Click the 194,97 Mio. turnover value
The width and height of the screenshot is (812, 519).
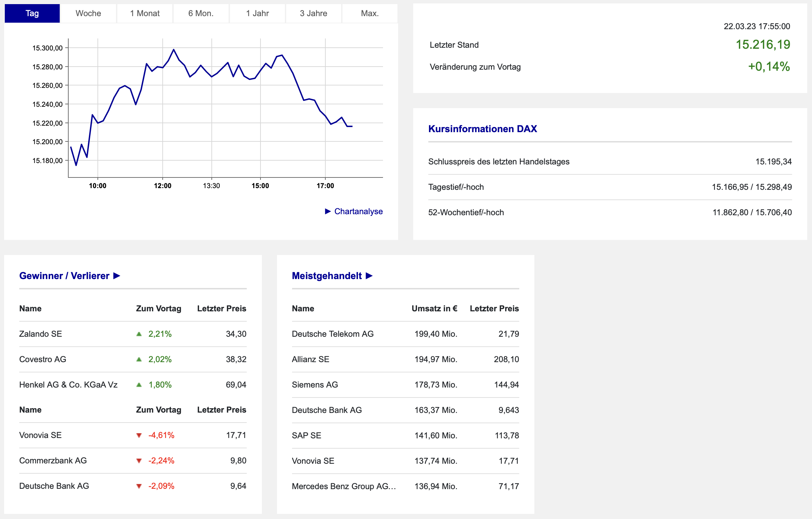436,359
